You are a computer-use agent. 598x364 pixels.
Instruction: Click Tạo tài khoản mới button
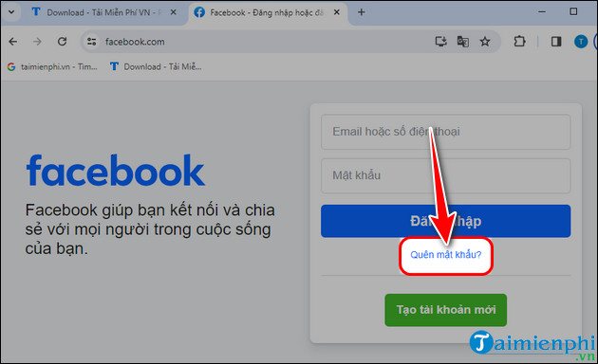[x=446, y=310]
